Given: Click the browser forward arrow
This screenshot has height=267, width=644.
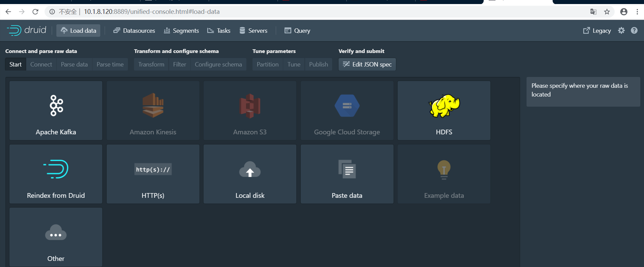Looking at the screenshot, I should pos(22,12).
